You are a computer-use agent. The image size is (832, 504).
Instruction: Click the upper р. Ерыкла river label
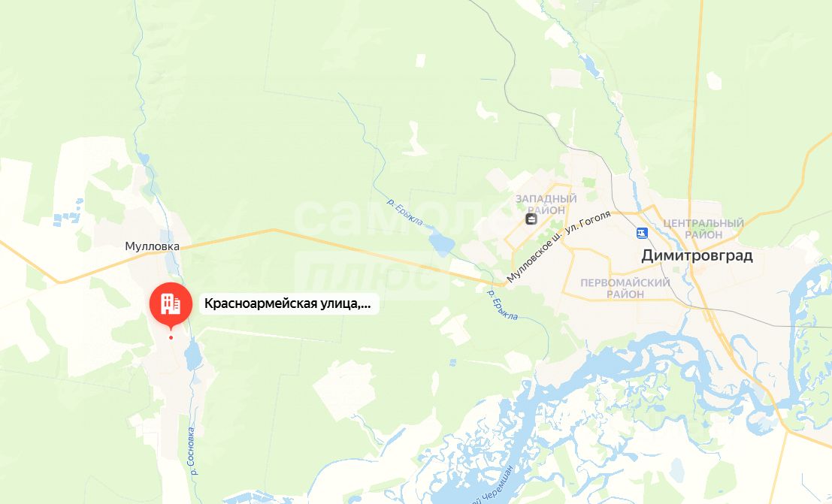coord(405,213)
